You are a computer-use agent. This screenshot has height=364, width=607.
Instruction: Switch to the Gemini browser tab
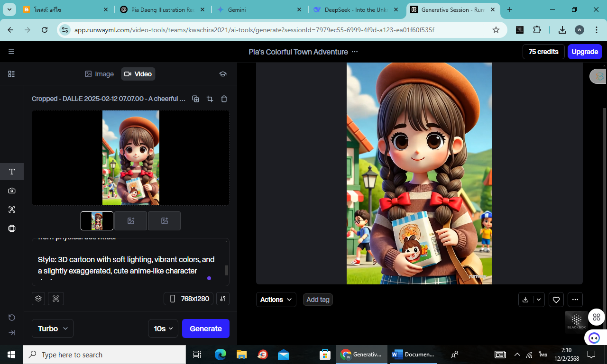tap(258, 9)
